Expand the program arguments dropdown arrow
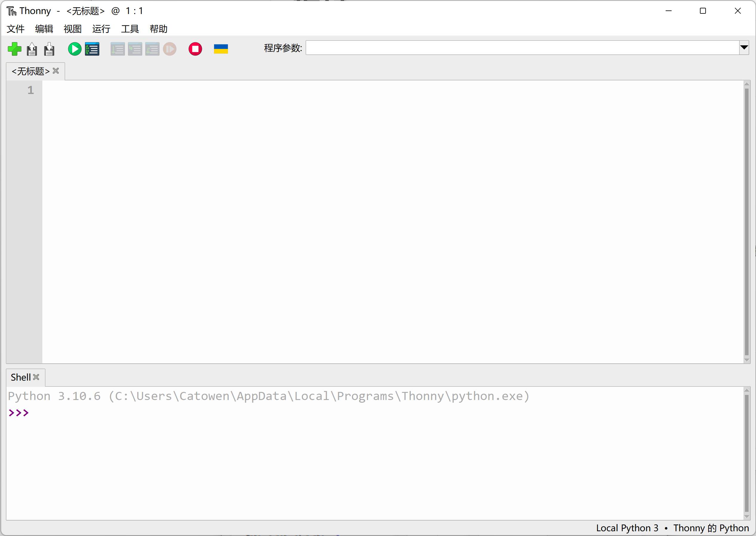Image resolution: width=756 pixels, height=536 pixels. pos(744,47)
